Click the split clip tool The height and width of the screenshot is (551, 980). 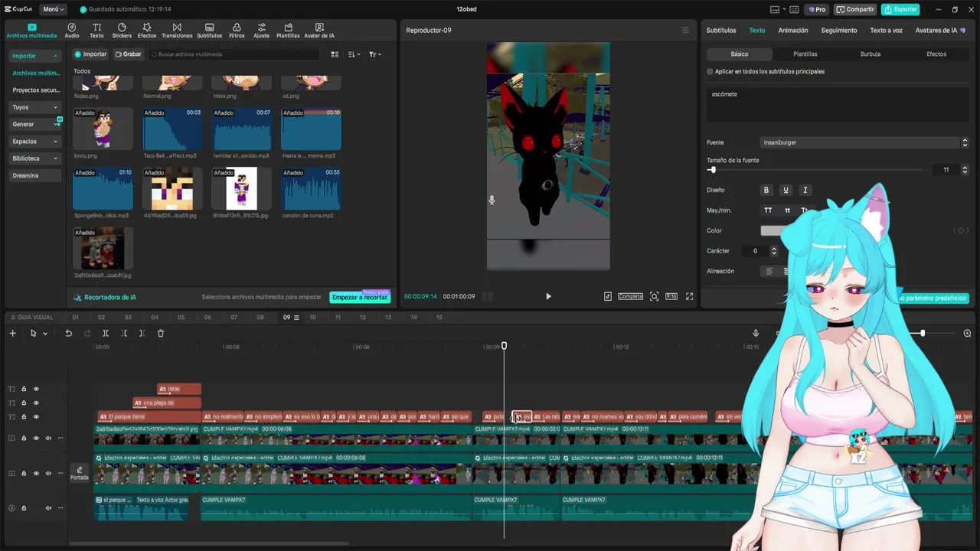pyautogui.click(x=106, y=333)
